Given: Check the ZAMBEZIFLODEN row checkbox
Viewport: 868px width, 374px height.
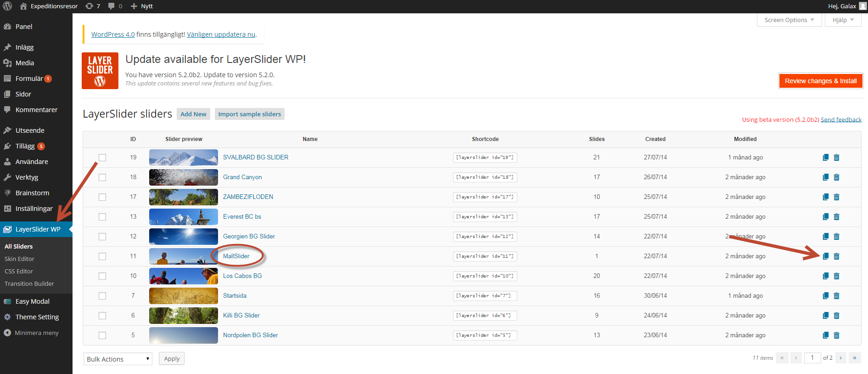Looking at the screenshot, I should [x=102, y=197].
